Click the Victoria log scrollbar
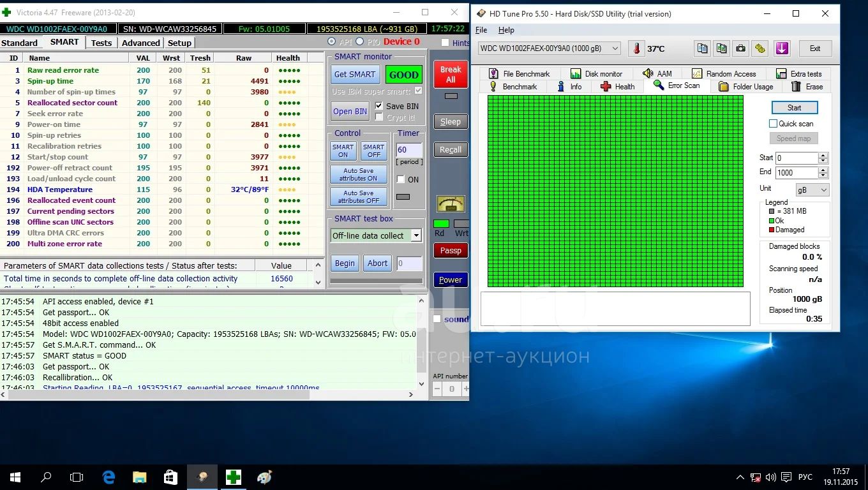 point(421,343)
